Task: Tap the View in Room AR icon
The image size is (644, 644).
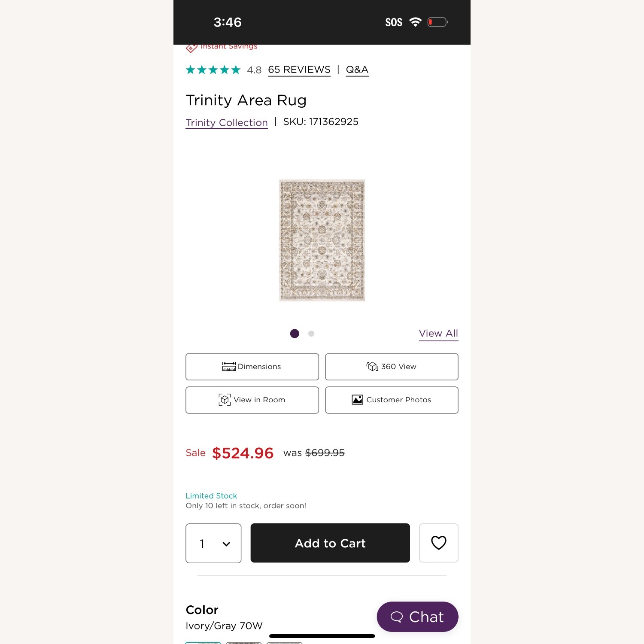Action: point(225,400)
